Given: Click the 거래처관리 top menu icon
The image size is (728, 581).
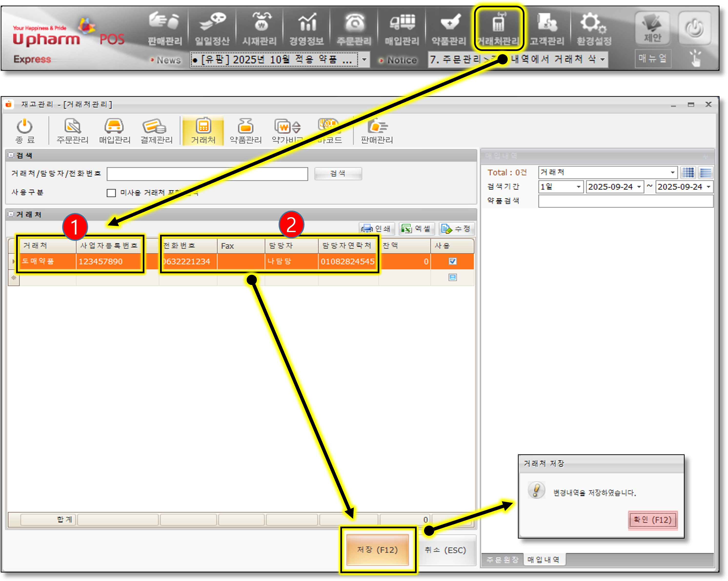Looking at the screenshot, I should coord(498,29).
